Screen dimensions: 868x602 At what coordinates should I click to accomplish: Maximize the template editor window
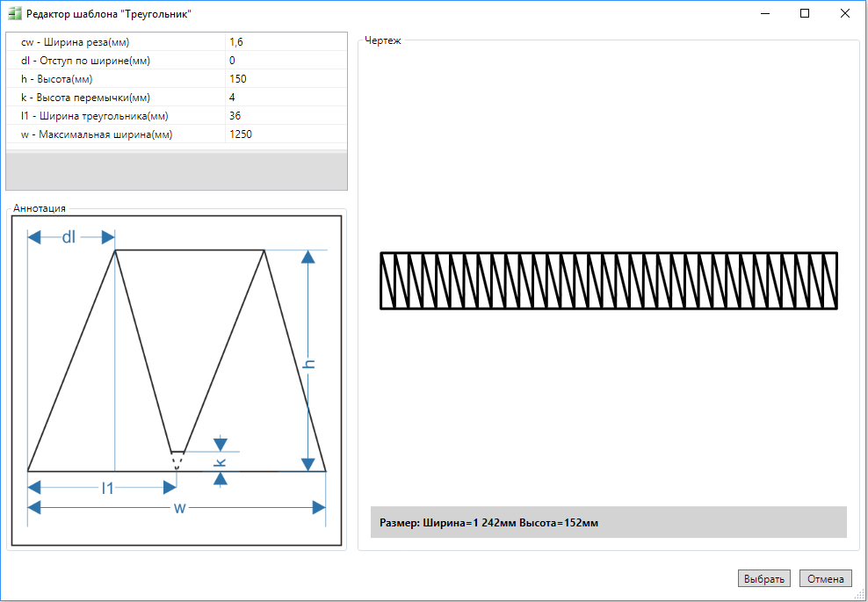(805, 14)
